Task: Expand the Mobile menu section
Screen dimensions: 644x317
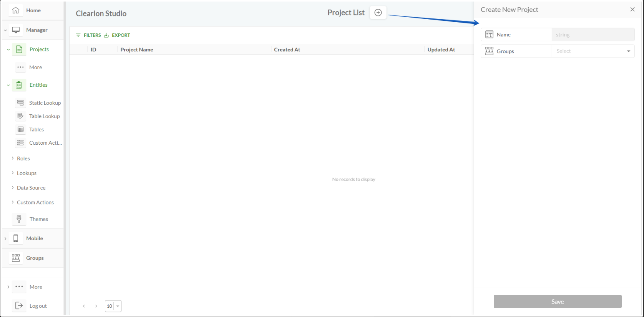Action: click(x=5, y=238)
